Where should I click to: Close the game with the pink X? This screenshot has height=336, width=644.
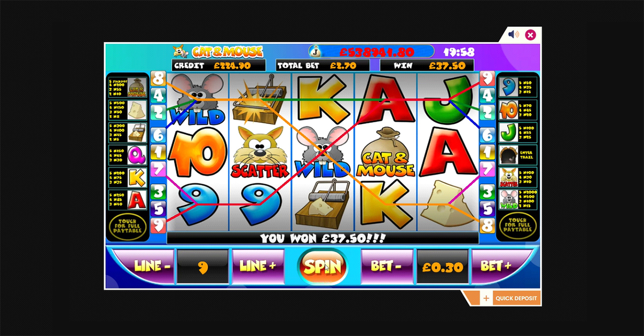pyautogui.click(x=530, y=35)
